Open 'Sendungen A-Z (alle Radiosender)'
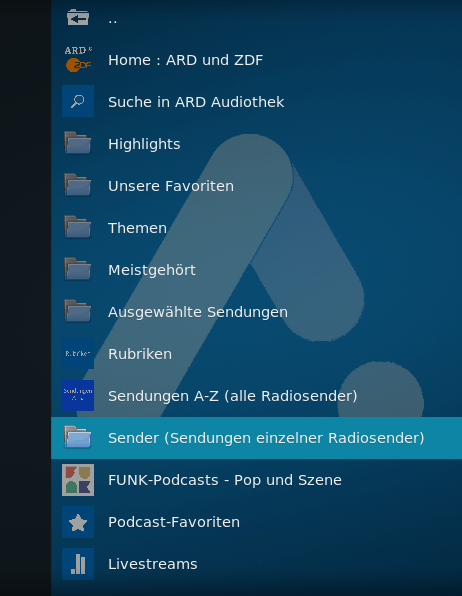This screenshot has width=462, height=596. (256, 396)
